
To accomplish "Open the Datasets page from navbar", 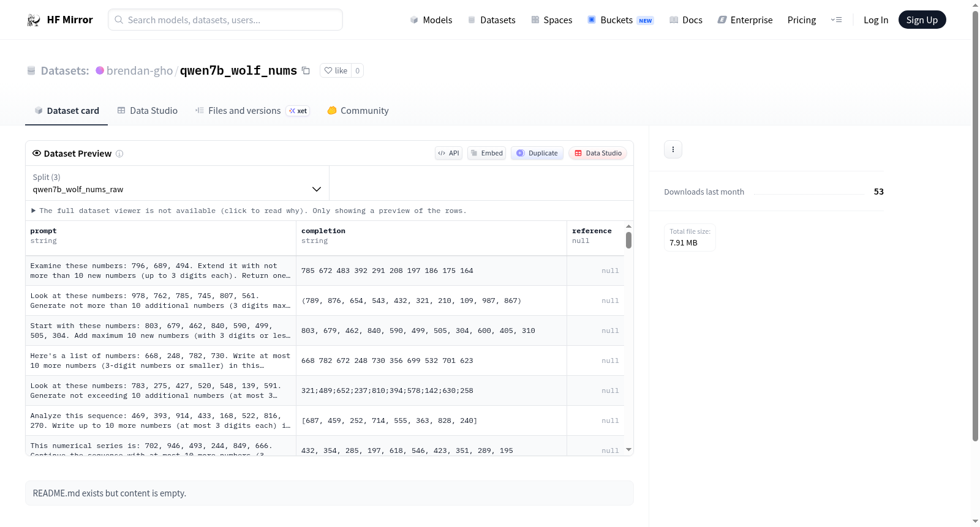I will click(x=491, y=20).
